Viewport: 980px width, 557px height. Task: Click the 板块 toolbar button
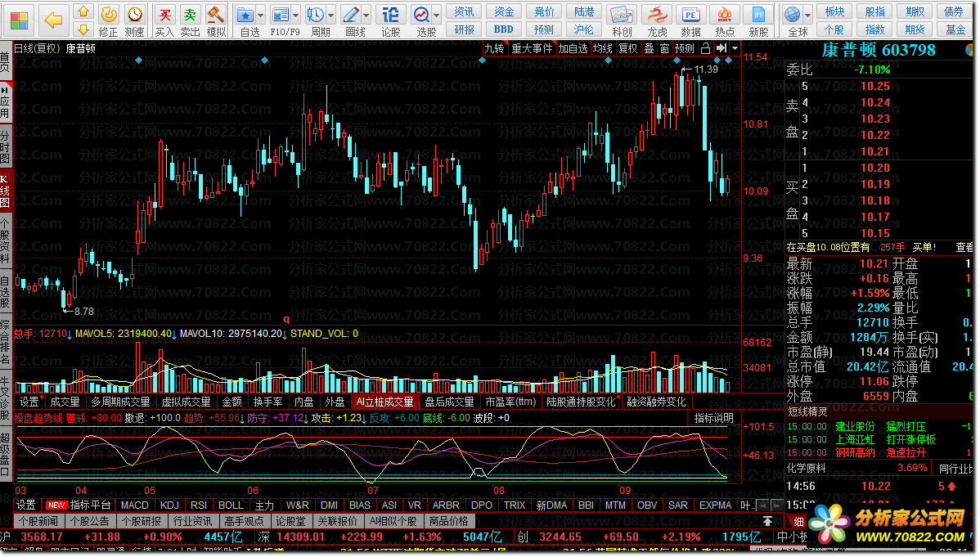point(834,12)
